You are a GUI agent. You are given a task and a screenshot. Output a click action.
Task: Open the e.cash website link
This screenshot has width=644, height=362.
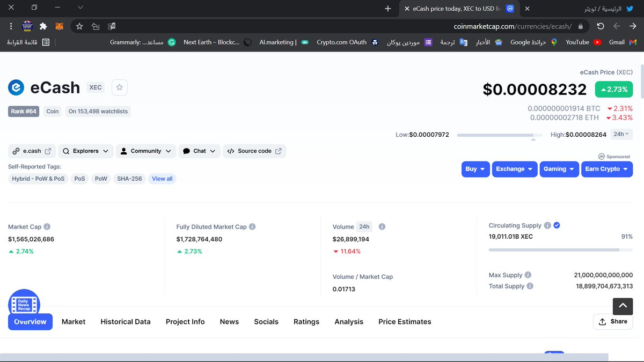pyautogui.click(x=32, y=151)
